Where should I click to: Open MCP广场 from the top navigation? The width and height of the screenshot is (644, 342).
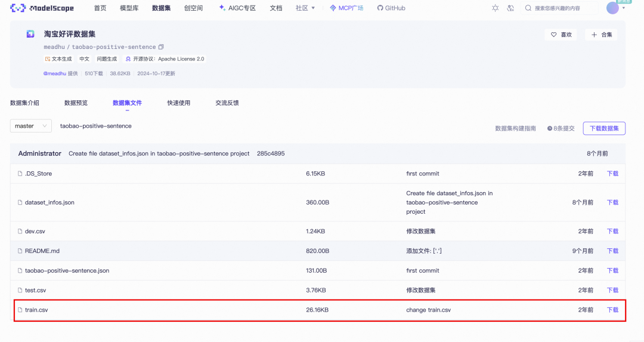tap(346, 8)
